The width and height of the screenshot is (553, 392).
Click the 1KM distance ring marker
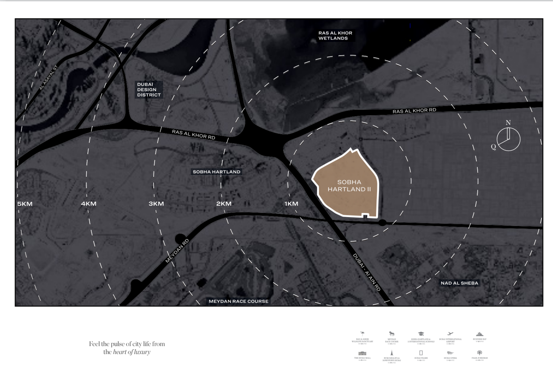[x=291, y=204]
